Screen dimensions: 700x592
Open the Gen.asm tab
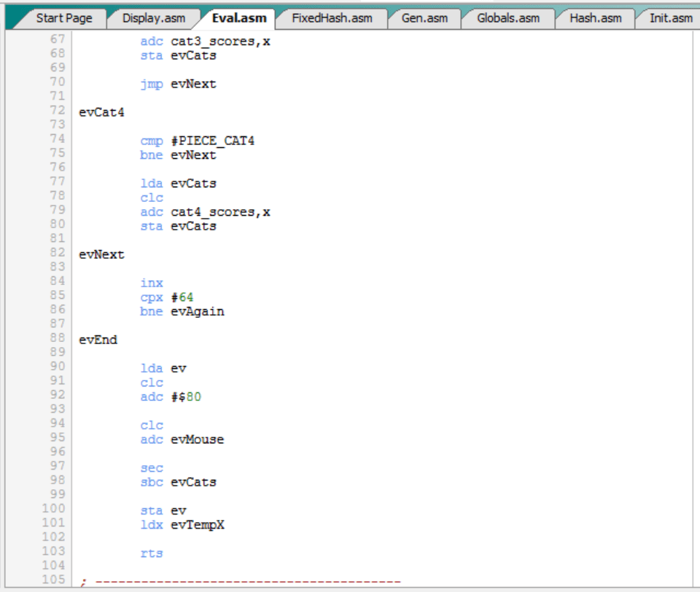tap(423, 18)
